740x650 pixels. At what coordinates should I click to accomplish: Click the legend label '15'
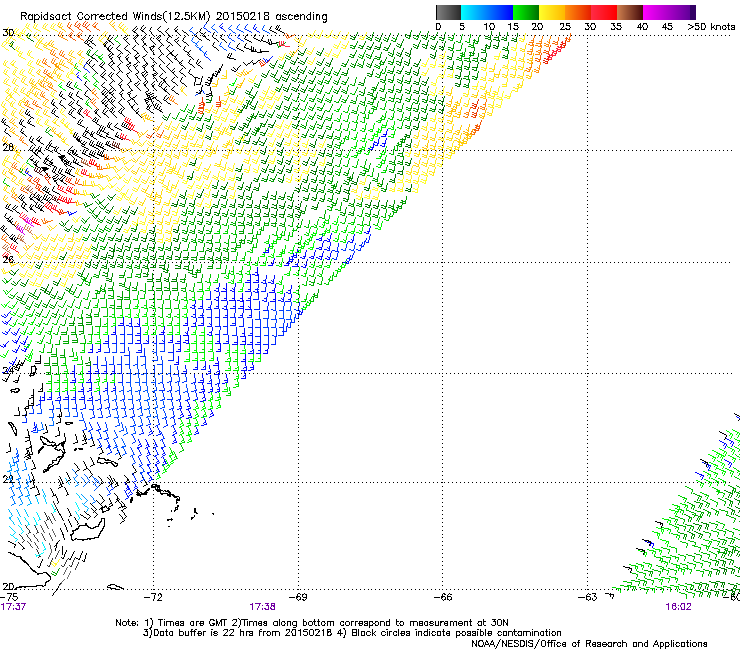tap(513, 27)
